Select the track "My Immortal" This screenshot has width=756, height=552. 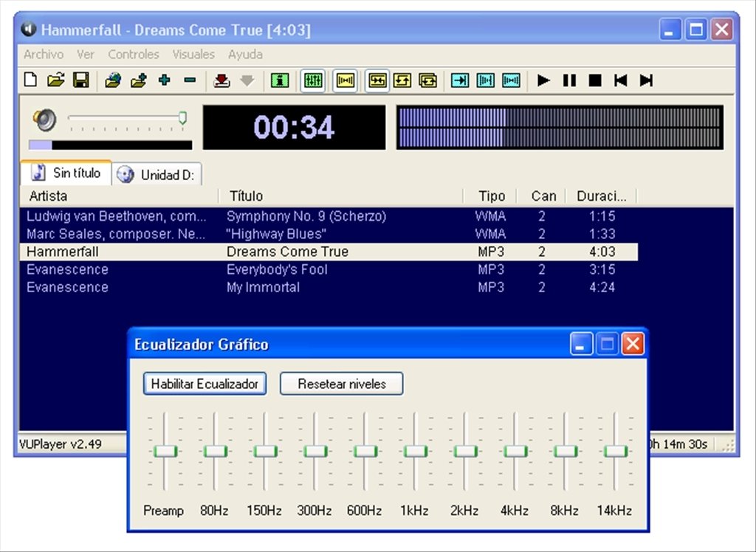(x=329, y=287)
